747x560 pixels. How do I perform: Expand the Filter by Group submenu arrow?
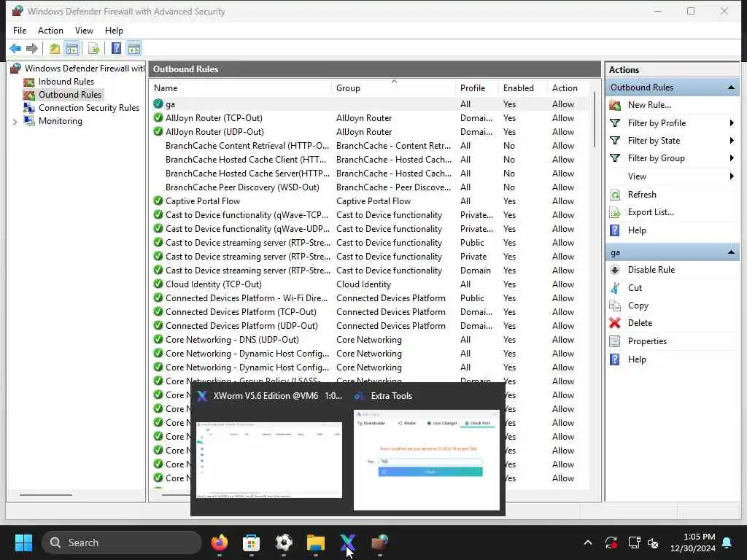coord(731,158)
